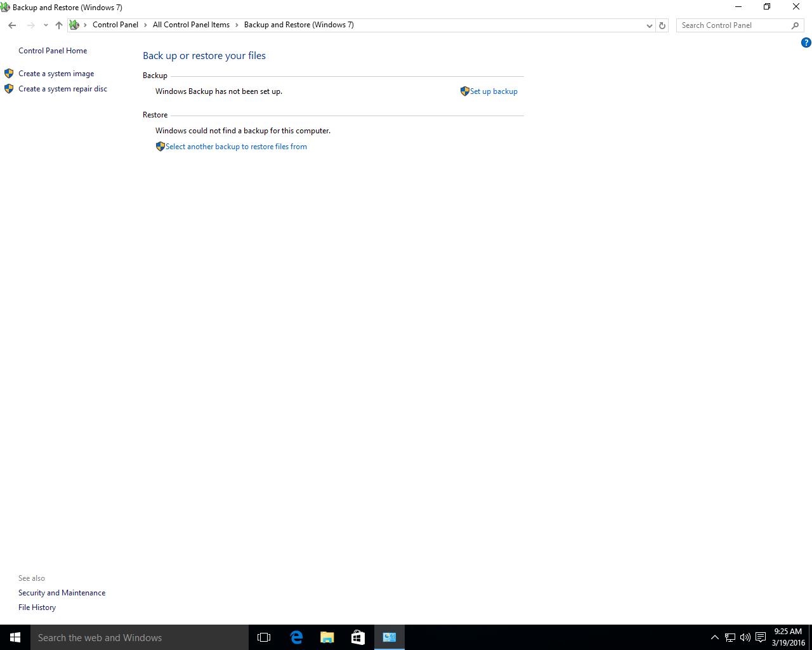The width and height of the screenshot is (812, 650).
Task: Click the search magnifier icon
Action: (x=795, y=25)
